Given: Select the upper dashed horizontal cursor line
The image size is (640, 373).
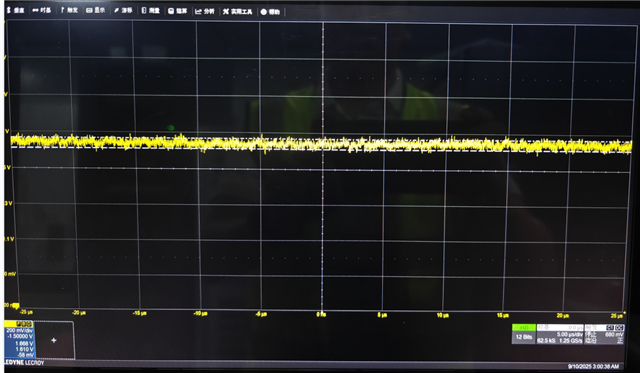Looking at the screenshot, I should 321,139.
